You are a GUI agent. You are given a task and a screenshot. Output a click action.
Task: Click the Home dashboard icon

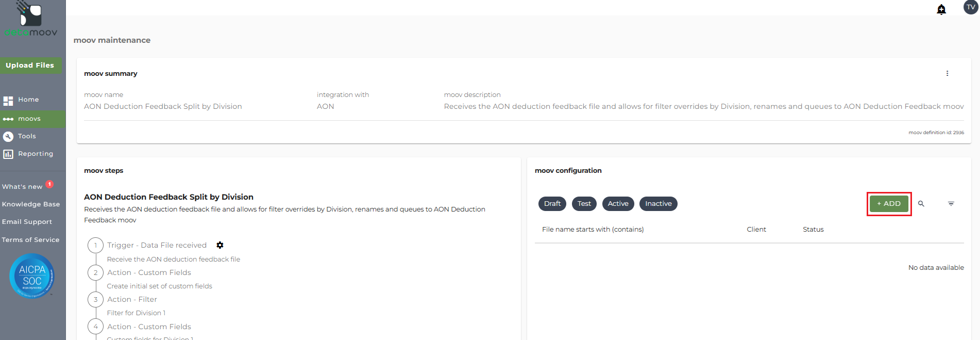8,101
